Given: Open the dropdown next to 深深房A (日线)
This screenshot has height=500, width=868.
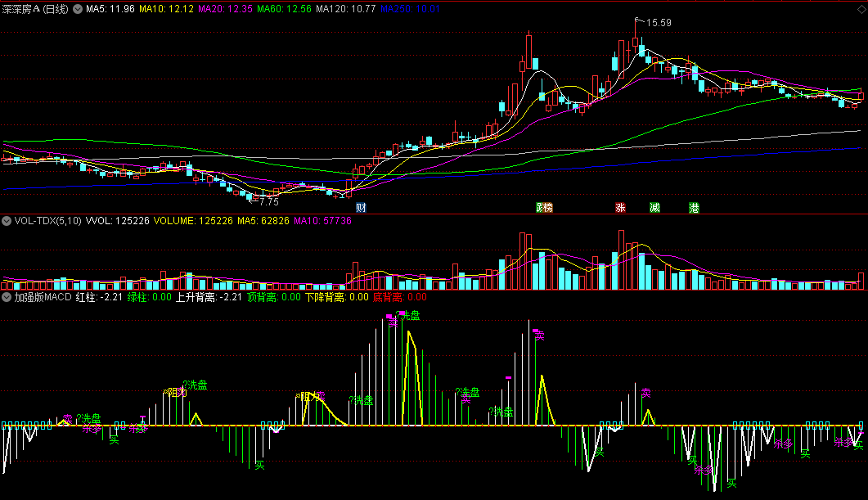Looking at the screenshot, I should pos(78,9).
